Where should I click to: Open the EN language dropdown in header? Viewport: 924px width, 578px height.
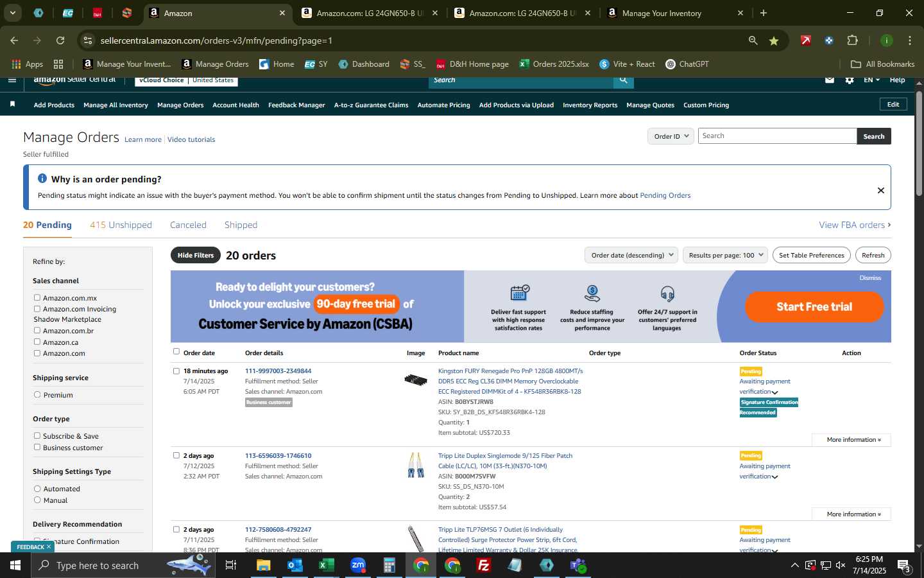point(871,80)
